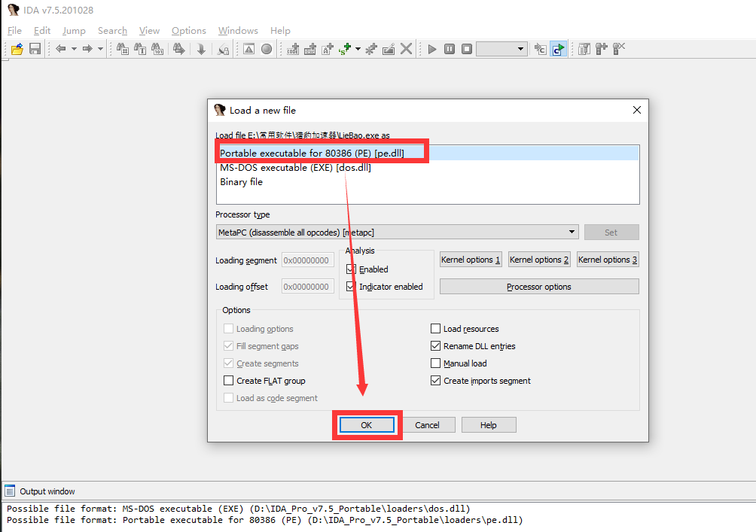Click the binoculars binary search icon
This screenshot has height=532, width=756.
point(157,49)
